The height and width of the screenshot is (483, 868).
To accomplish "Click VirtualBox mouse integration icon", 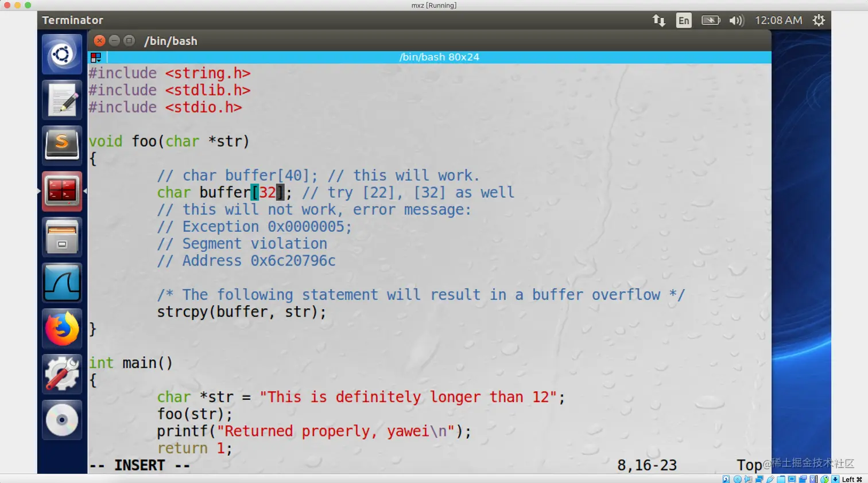I will 825,479.
